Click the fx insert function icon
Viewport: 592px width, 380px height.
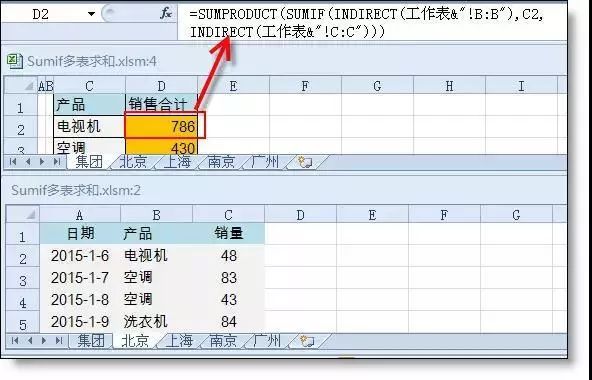tap(165, 14)
